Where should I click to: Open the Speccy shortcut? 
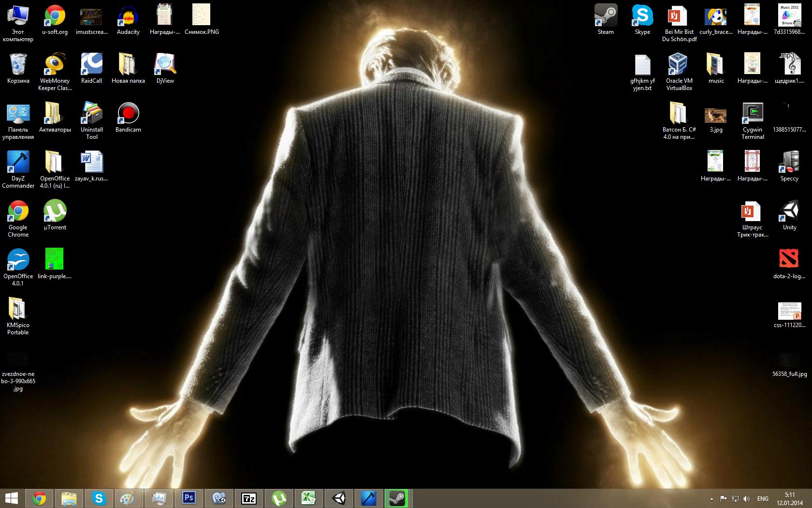[789, 166]
